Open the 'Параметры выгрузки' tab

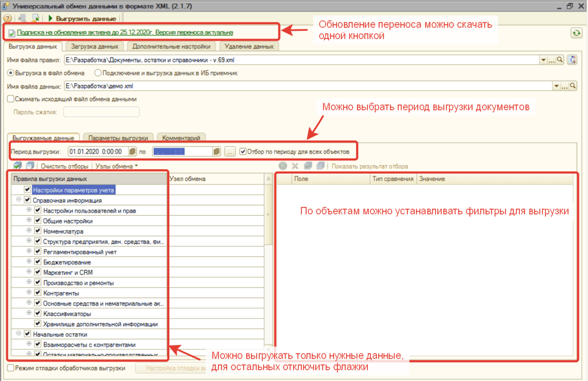click(x=121, y=137)
